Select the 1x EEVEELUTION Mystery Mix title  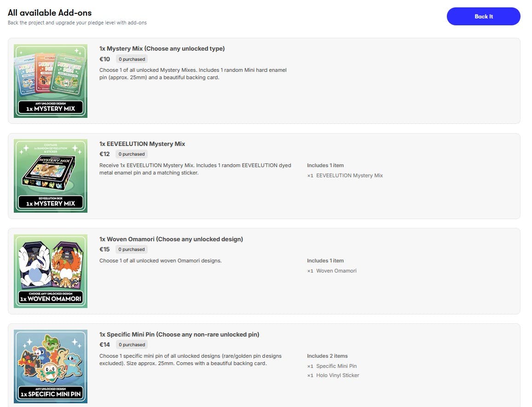142,144
